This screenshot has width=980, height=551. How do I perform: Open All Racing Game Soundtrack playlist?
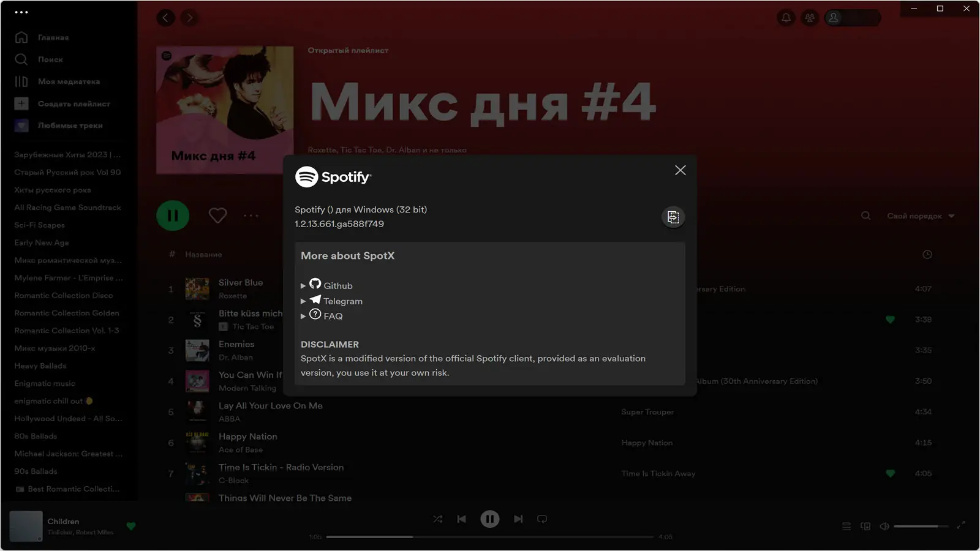(67, 208)
